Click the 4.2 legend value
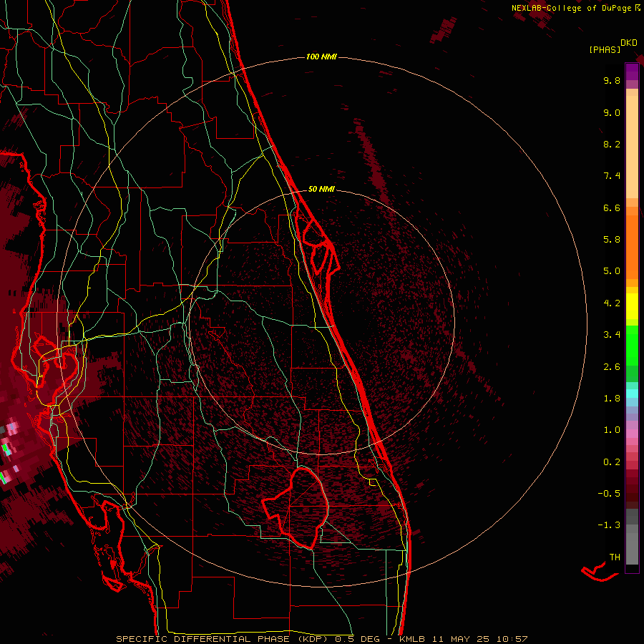The width and height of the screenshot is (644, 644). point(612,303)
